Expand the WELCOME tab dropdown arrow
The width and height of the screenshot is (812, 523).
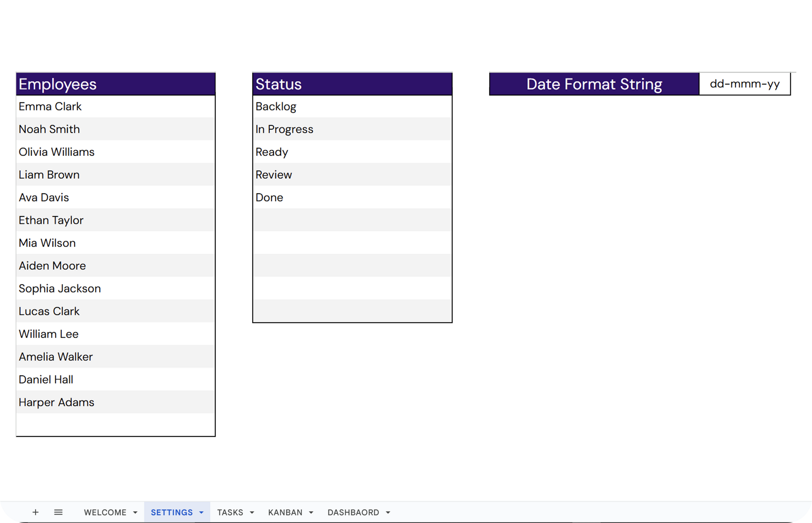pos(135,512)
